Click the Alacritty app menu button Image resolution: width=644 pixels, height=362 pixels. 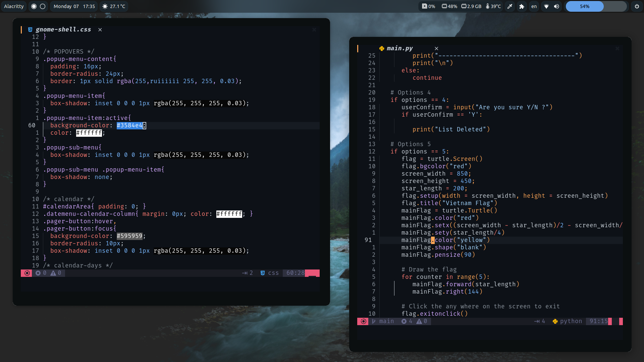[x=14, y=6]
